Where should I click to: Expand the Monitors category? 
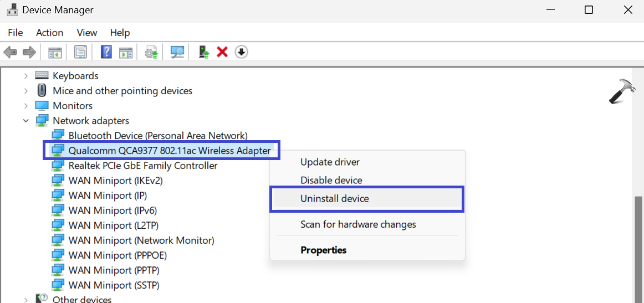[x=26, y=106]
